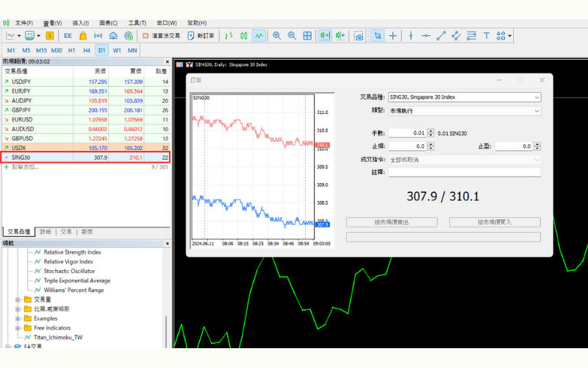The width and height of the screenshot is (588, 368).
Task: Toggle the line chart display mode
Action: [259, 35]
